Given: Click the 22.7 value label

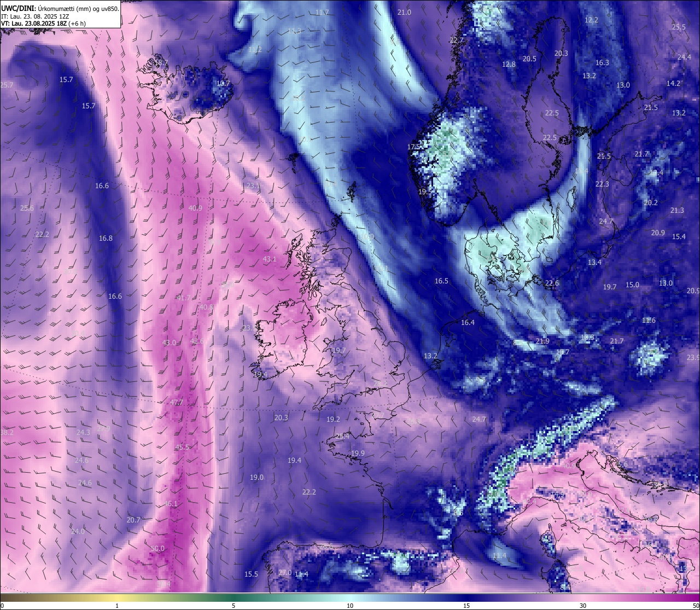Looking at the screenshot, I should pyautogui.click(x=456, y=40).
